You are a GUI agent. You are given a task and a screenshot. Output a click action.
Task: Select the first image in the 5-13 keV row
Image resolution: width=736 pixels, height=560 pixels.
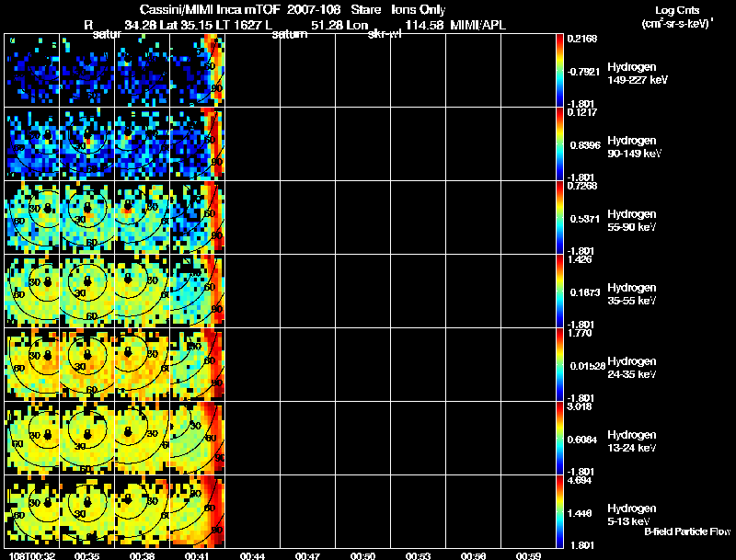click(x=32, y=512)
